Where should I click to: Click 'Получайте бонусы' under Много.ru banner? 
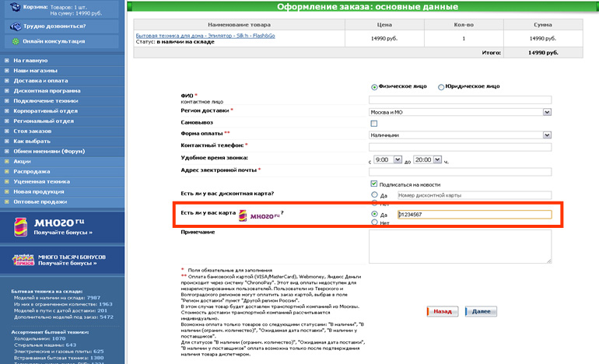pos(63,233)
